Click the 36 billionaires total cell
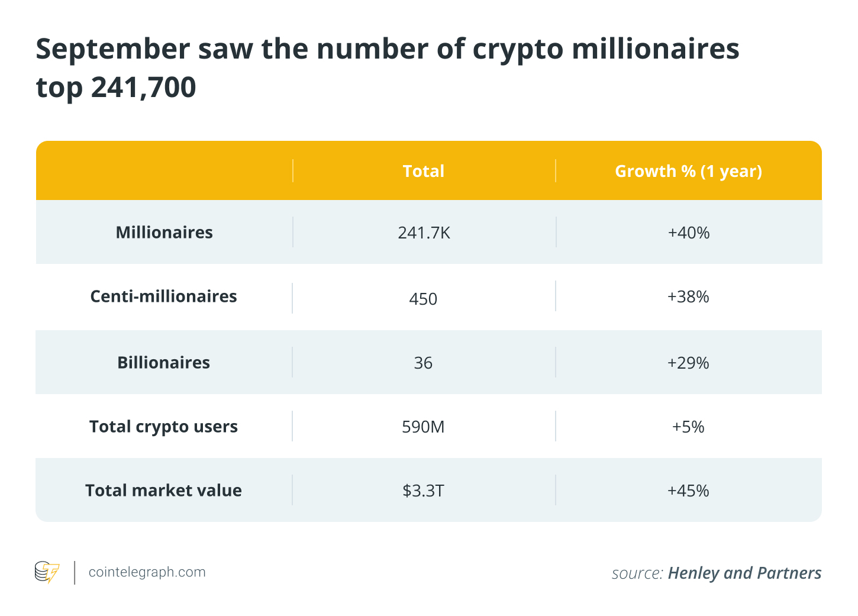The height and width of the screenshot is (616, 858). pos(423,363)
